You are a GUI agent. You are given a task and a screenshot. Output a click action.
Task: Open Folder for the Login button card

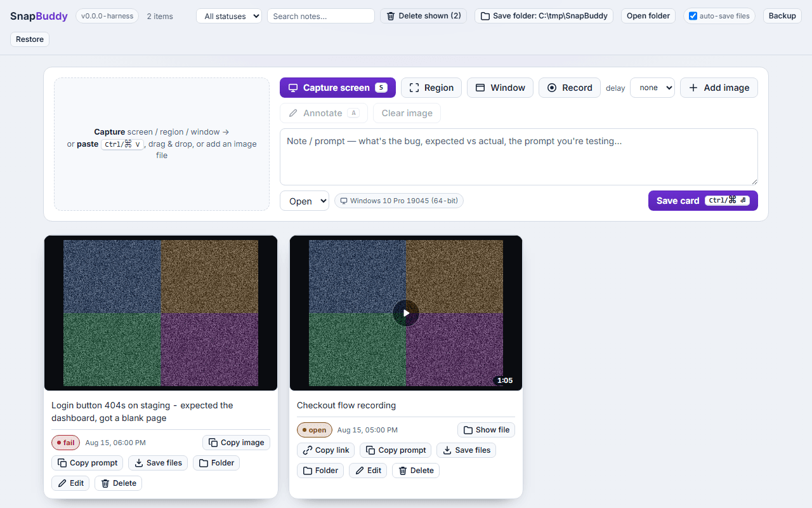[216, 463]
